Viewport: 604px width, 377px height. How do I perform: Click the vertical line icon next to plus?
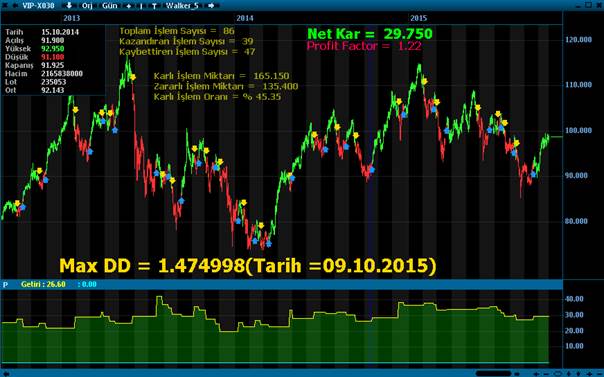(x=141, y=6)
